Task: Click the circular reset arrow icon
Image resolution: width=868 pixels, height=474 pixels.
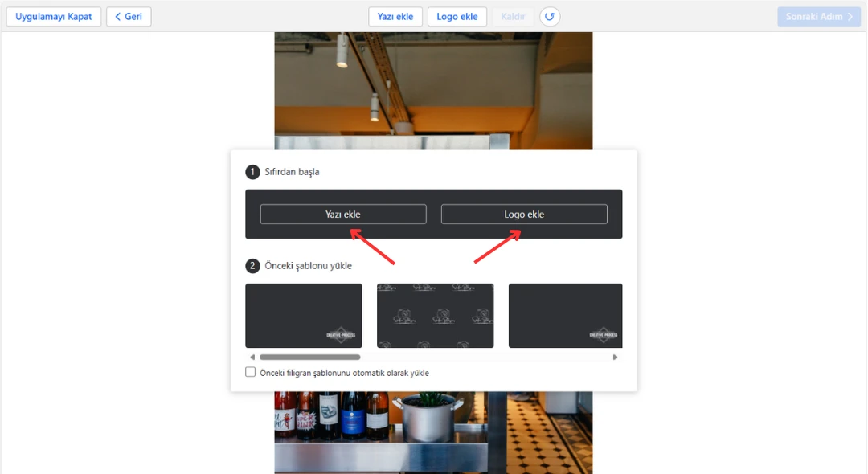Action: click(x=550, y=17)
